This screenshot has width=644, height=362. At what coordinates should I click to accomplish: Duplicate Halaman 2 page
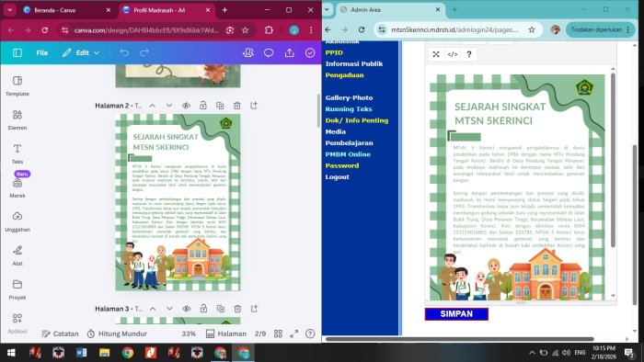220,106
